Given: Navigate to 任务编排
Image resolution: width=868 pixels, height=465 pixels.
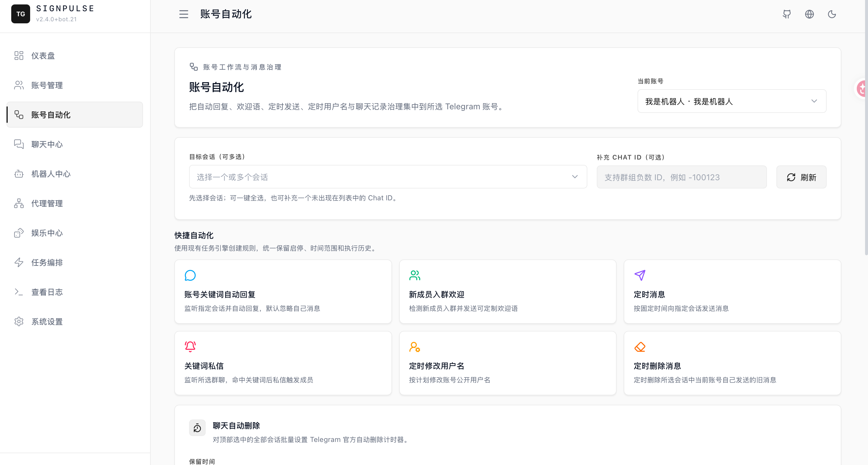Looking at the screenshot, I should 74,263.
